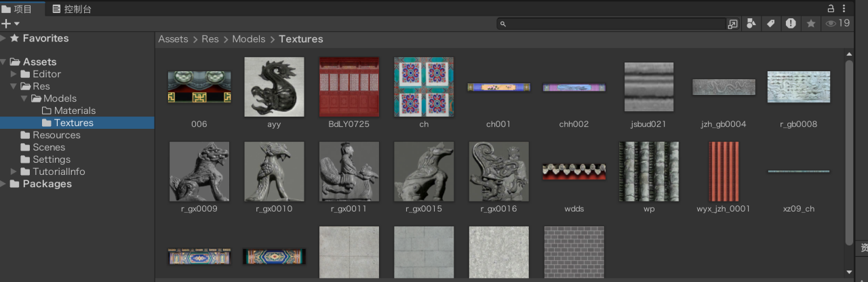Open the create asset plus dropdown
This screenshot has height=282, width=868.
[10, 24]
